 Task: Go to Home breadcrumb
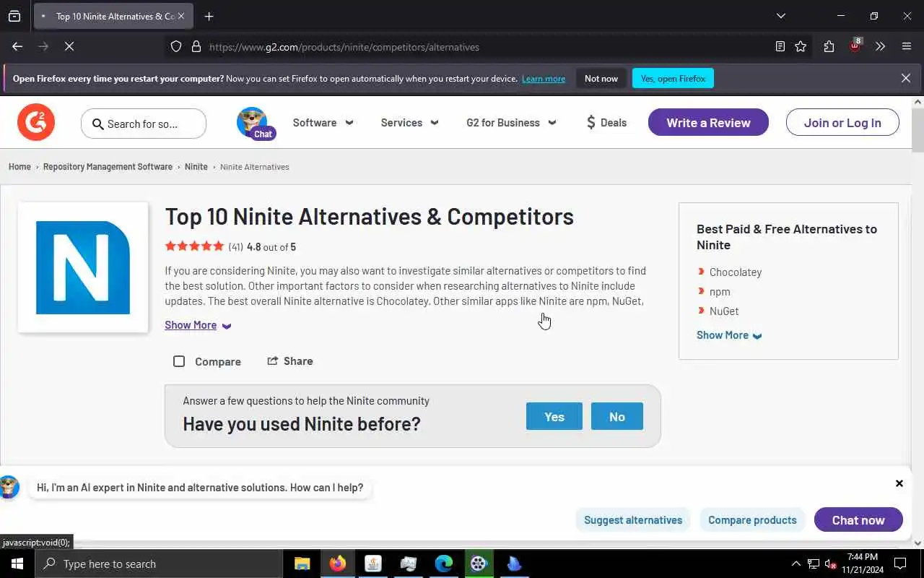19,167
